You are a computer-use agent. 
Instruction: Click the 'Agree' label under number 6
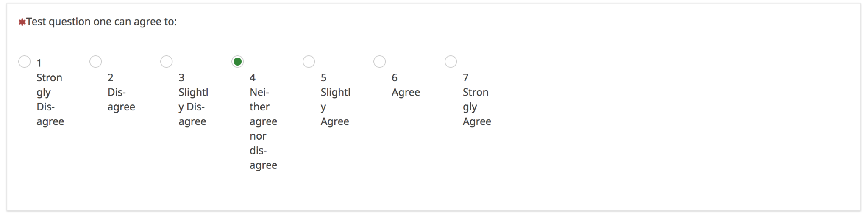click(x=406, y=93)
